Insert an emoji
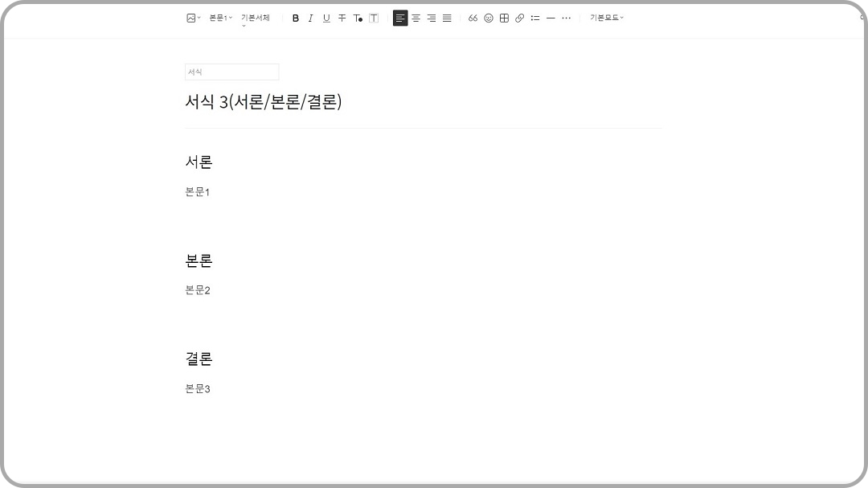 tap(489, 18)
